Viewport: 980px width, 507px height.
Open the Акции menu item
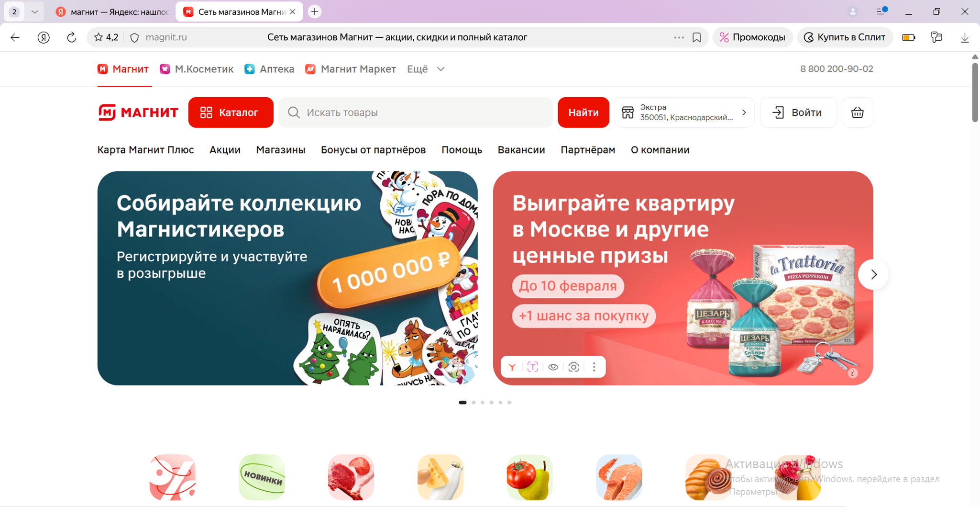coord(225,150)
